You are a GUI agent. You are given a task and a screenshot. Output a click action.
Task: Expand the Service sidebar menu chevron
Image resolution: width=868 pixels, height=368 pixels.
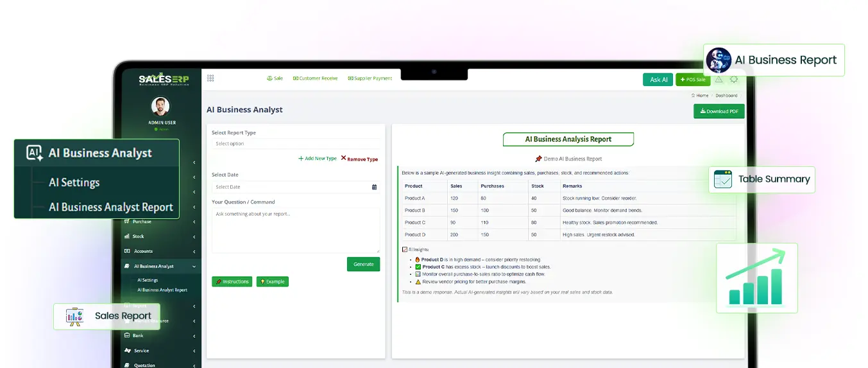[x=194, y=351]
